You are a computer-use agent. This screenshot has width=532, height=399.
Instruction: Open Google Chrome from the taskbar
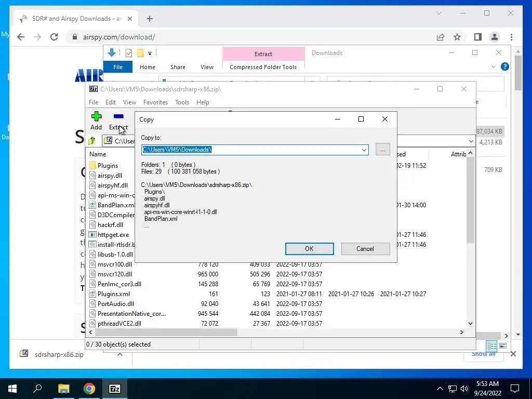[x=89, y=389]
